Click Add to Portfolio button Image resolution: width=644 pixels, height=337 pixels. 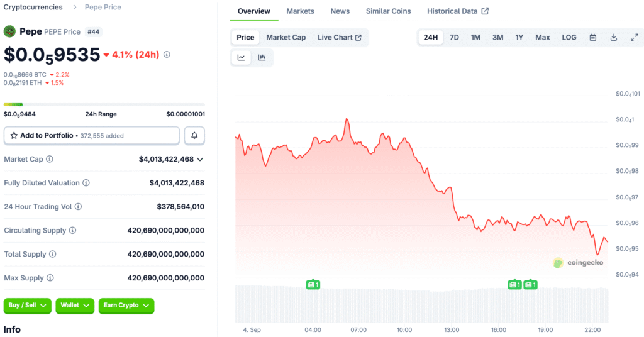92,135
